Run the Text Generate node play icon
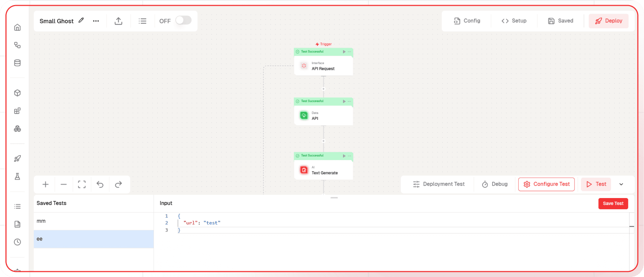 344,156
